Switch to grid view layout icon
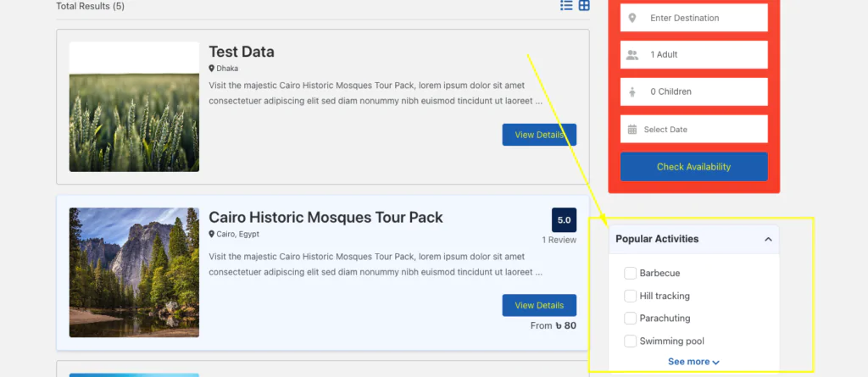This screenshot has width=868, height=377. click(x=584, y=6)
